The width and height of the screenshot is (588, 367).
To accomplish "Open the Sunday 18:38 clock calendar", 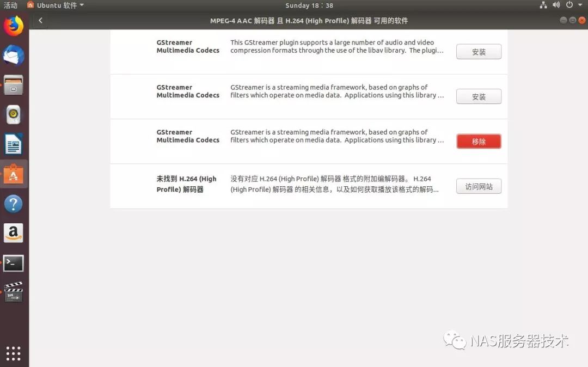I will tap(309, 5).
